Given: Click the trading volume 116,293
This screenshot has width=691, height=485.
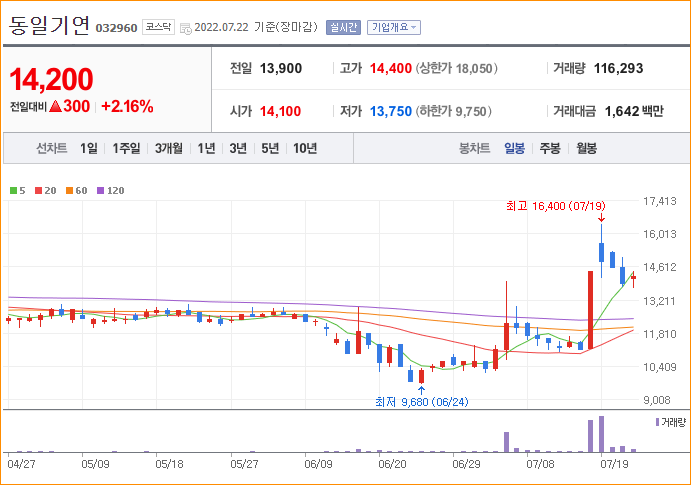Looking at the screenshot, I should pos(618,68).
